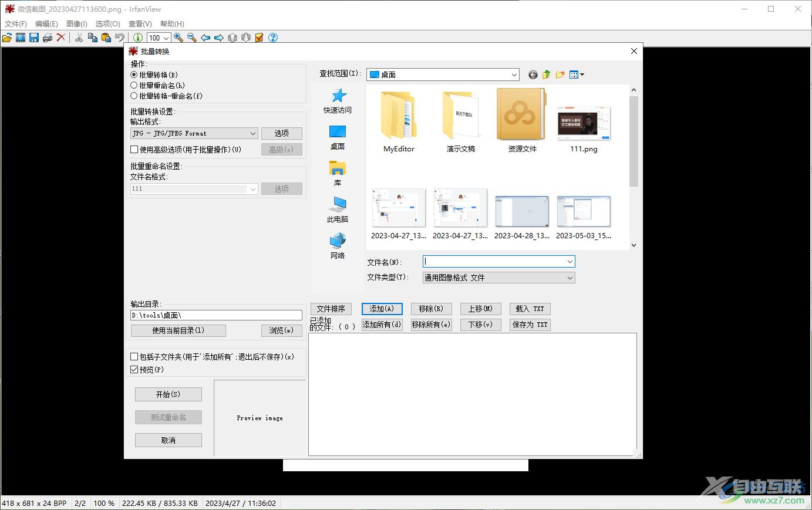This screenshot has height=510, width=812.
Task: Expand the 文件名(N) combo box arrow
Action: (570, 262)
